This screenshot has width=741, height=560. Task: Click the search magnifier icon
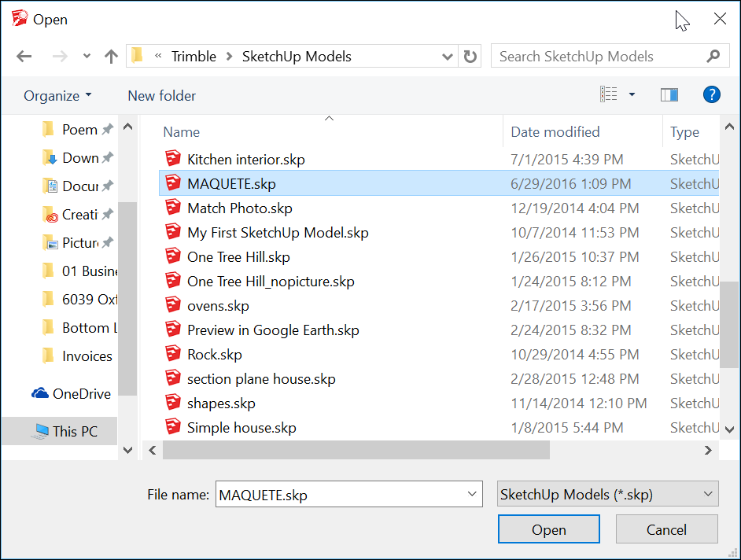(713, 56)
